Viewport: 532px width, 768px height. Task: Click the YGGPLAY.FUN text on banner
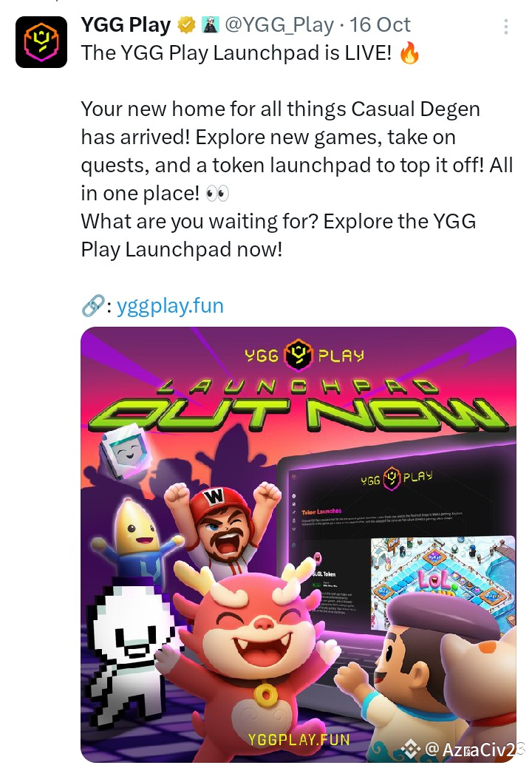(299, 740)
